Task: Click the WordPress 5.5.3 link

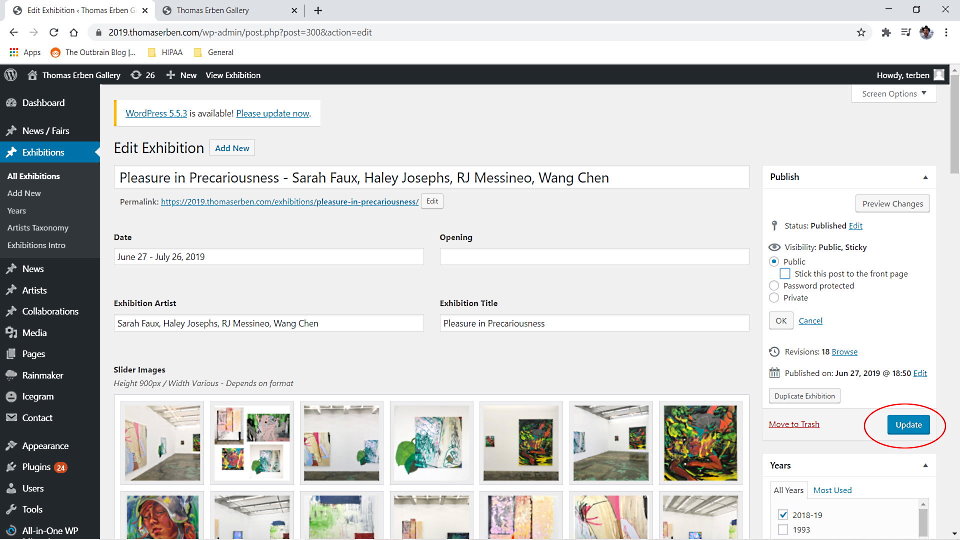Action: pos(156,113)
